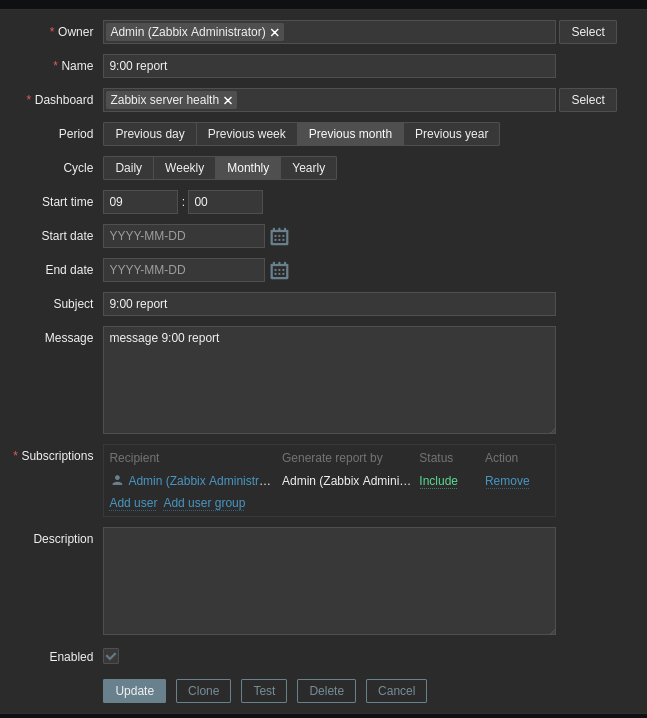Click the Update button

134,691
